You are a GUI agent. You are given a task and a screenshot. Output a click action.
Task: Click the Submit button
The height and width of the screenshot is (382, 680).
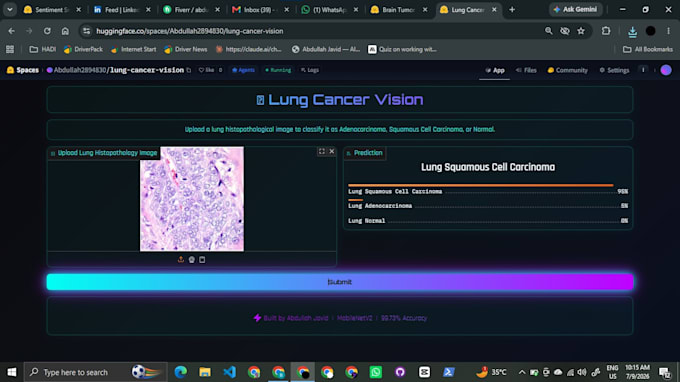tap(340, 282)
